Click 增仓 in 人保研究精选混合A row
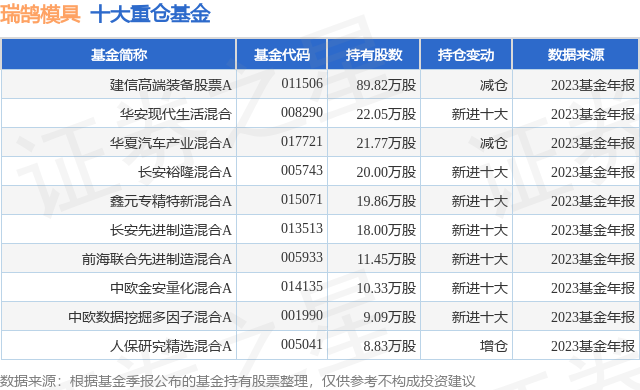The image size is (640, 390). click(494, 346)
